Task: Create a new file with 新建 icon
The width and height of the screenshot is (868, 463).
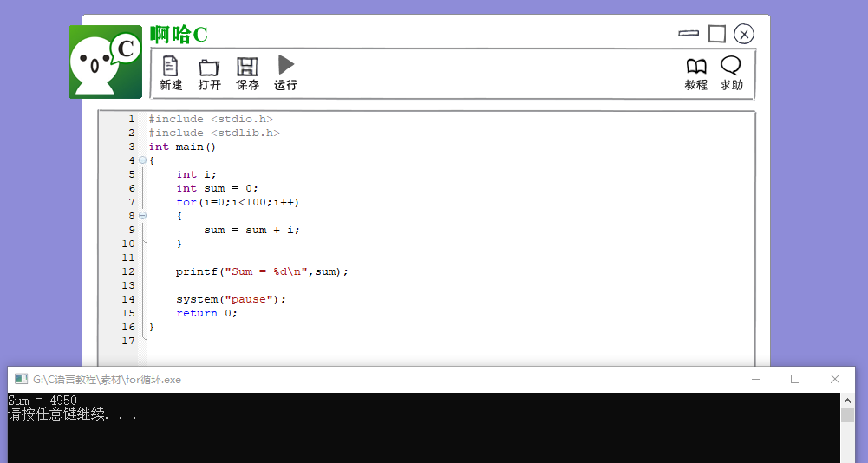Action: (171, 73)
